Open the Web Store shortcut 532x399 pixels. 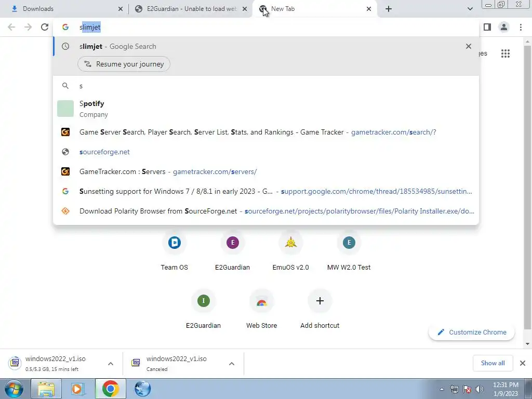coord(262,301)
